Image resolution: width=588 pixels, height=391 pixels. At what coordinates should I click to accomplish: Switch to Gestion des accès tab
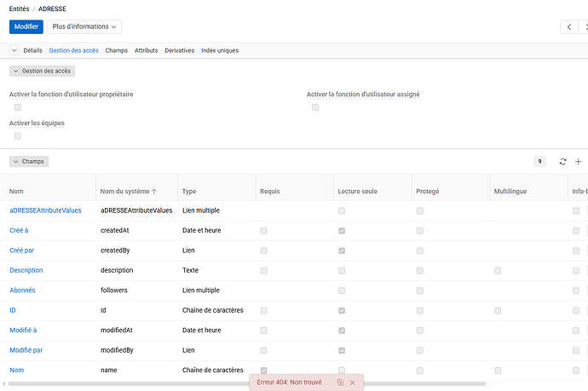pos(74,50)
